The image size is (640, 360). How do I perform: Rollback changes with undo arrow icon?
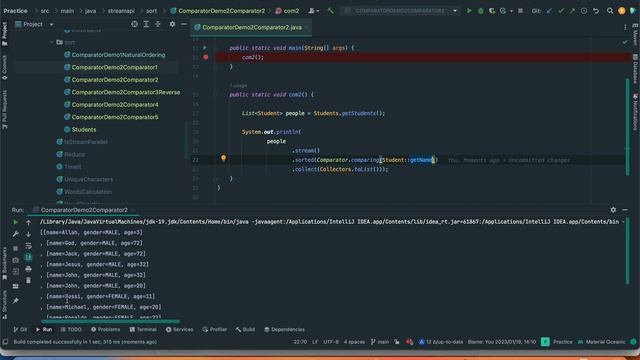[x=596, y=11]
